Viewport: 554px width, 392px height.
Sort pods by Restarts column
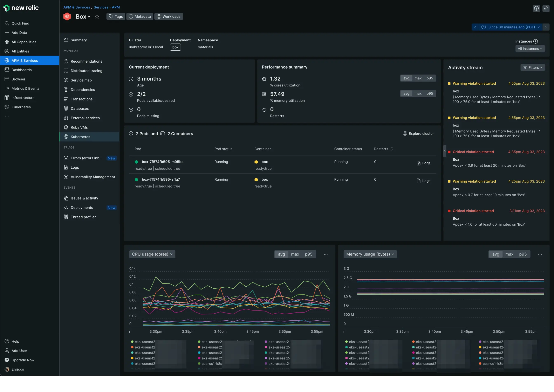(383, 149)
